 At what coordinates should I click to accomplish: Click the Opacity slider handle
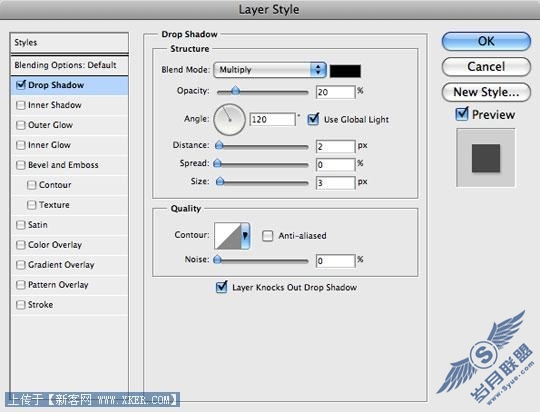click(235, 91)
